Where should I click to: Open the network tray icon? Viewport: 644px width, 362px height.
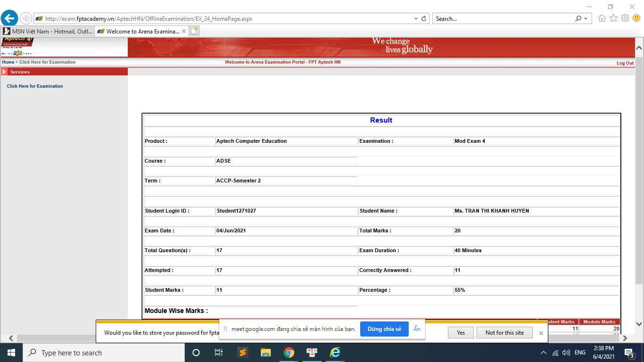(x=555, y=353)
